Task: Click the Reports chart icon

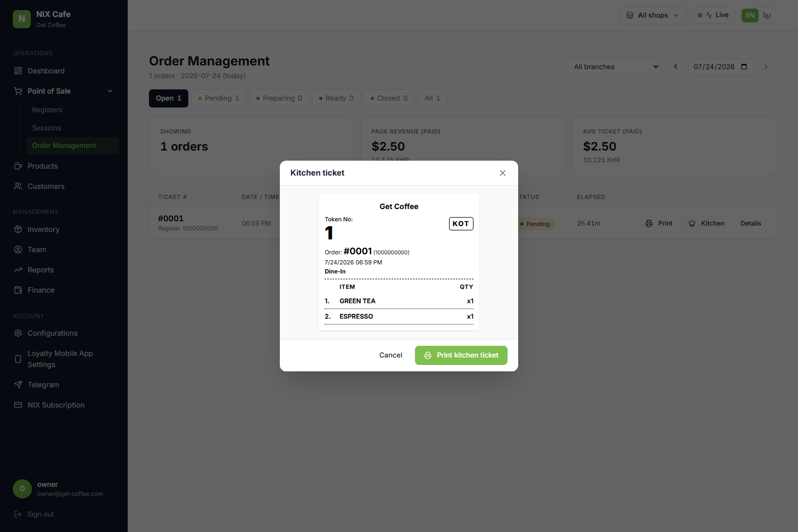Action: pyautogui.click(x=18, y=270)
